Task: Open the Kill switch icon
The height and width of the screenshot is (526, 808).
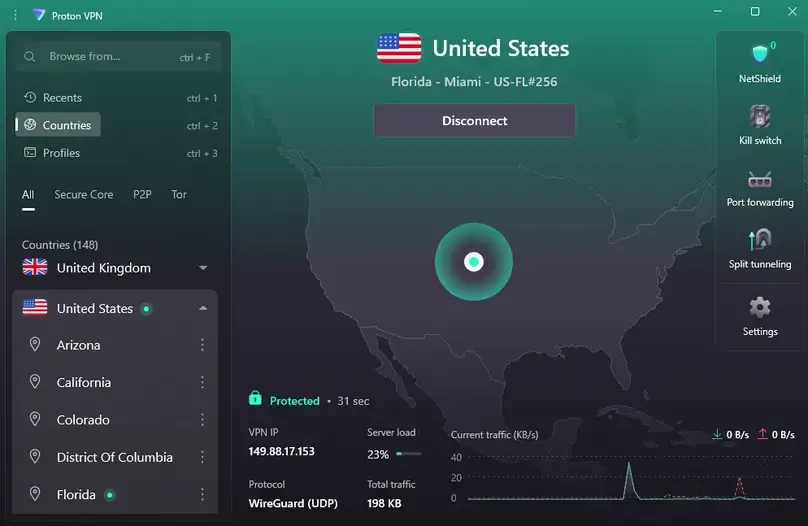Action: click(x=760, y=116)
